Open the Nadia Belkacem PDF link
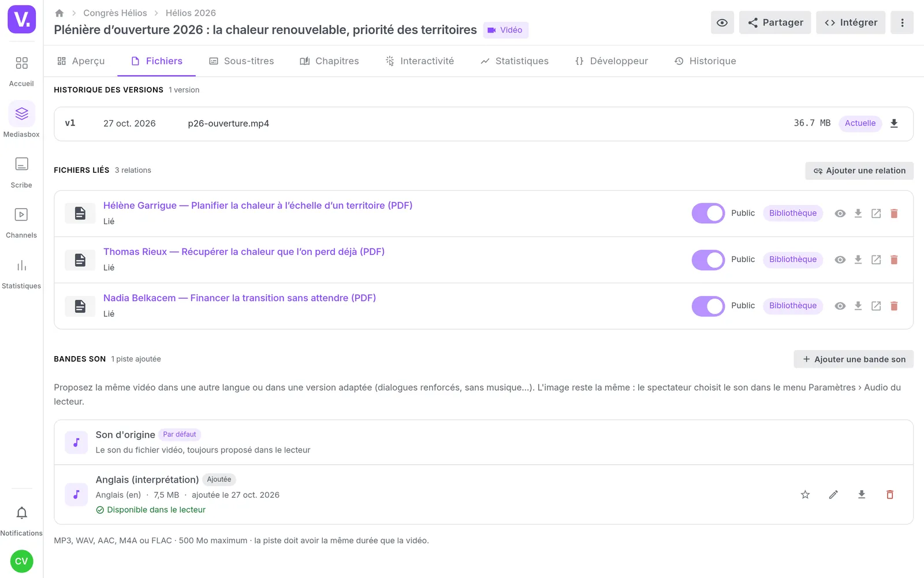 [x=240, y=298]
